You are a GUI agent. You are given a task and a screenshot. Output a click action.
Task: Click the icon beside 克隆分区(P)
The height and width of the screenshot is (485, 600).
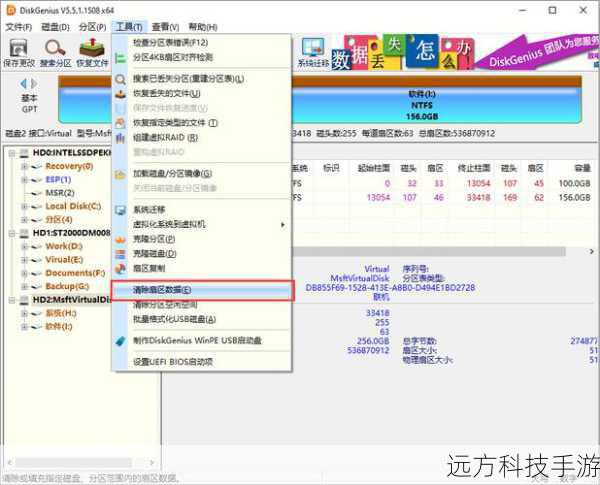coord(120,239)
